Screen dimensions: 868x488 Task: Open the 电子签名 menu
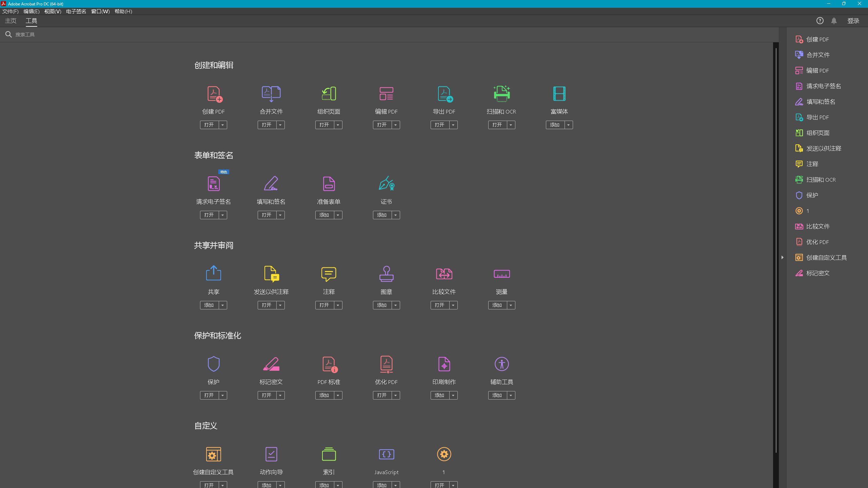(76, 11)
